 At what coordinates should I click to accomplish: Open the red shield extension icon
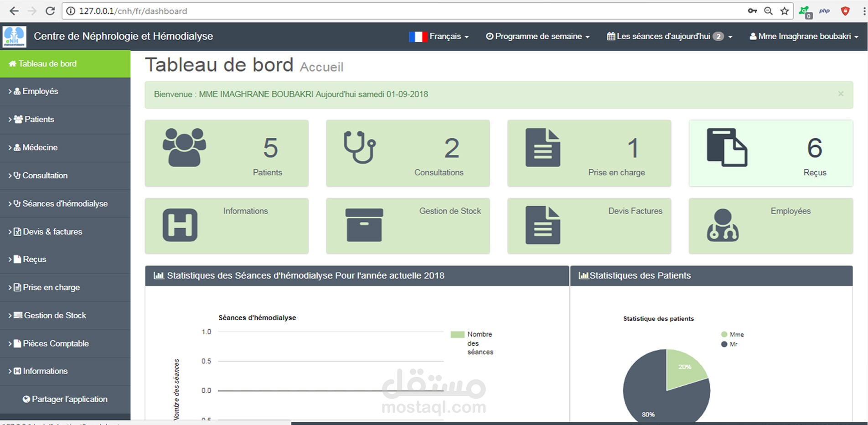(845, 11)
